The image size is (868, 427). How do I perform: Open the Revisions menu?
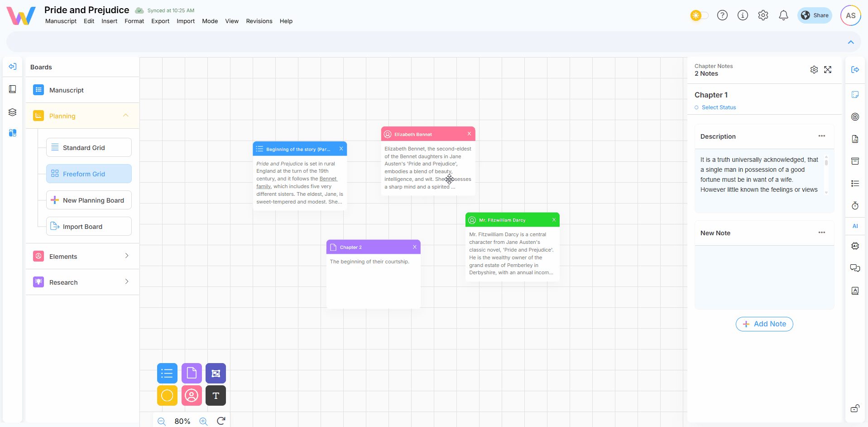click(259, 21)
